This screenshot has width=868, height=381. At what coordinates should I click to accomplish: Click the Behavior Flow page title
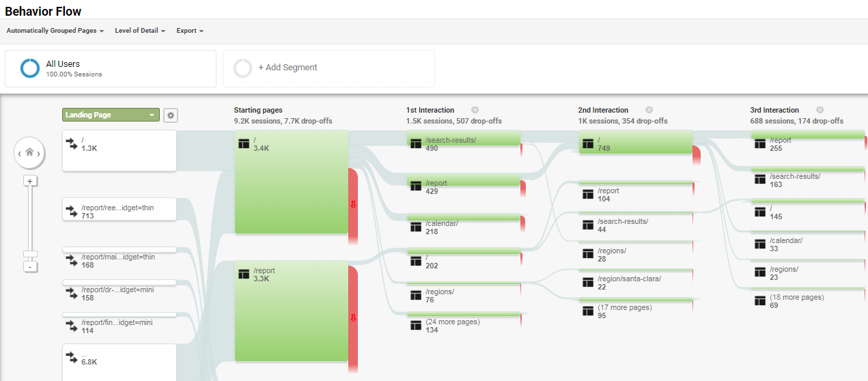43,11
